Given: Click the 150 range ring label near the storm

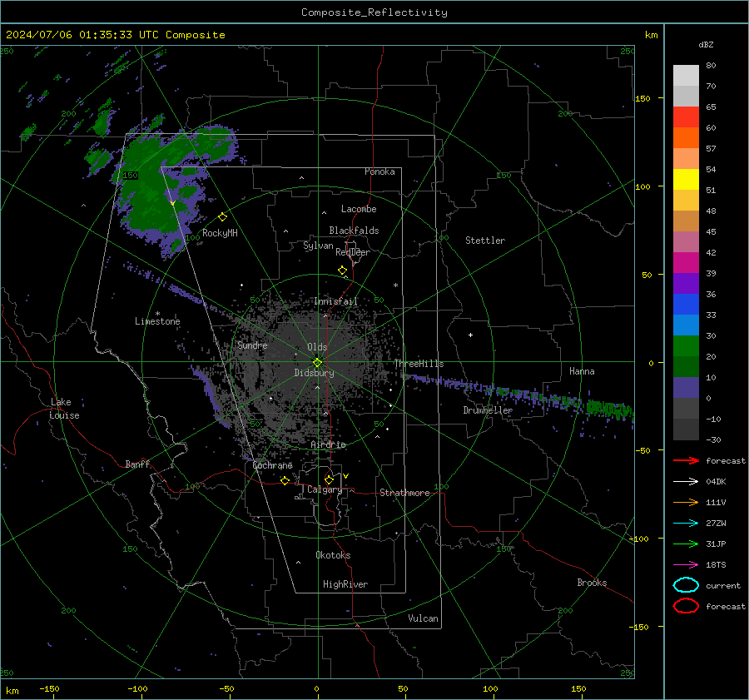Looking at the screenshot, I should pos(130,176).
